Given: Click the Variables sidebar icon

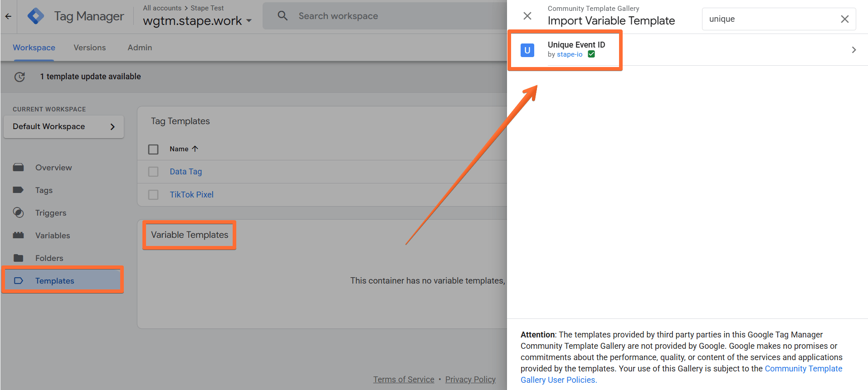Looking at the screenshot, I should click(18, 235).
